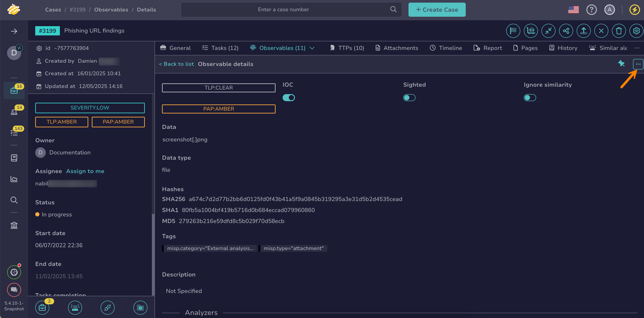644x318 pixels.
Task: Click the delete case trash icon
Action: (x=618, y=31)
